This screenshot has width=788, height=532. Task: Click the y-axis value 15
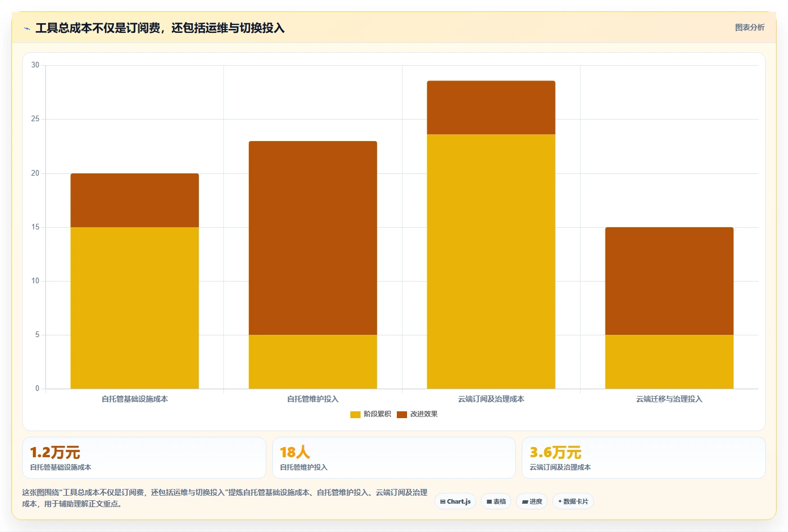(x=35, y=227)
